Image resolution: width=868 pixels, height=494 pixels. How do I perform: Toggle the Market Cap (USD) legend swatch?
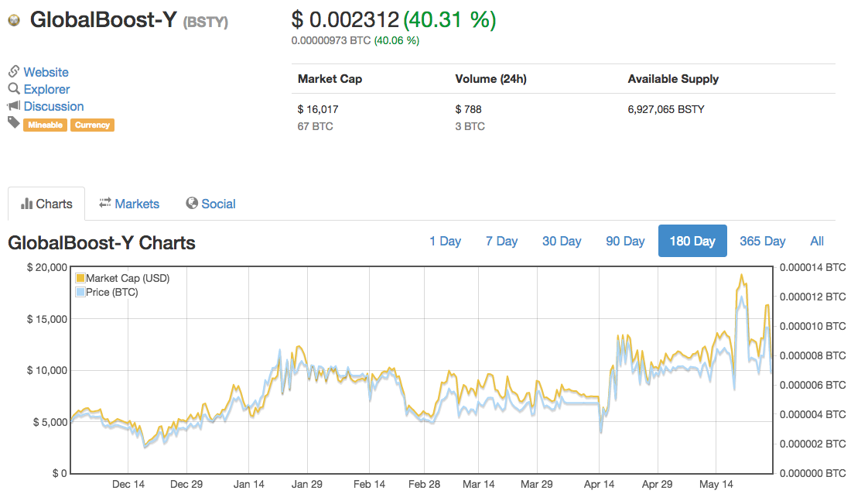coord(80,278)
